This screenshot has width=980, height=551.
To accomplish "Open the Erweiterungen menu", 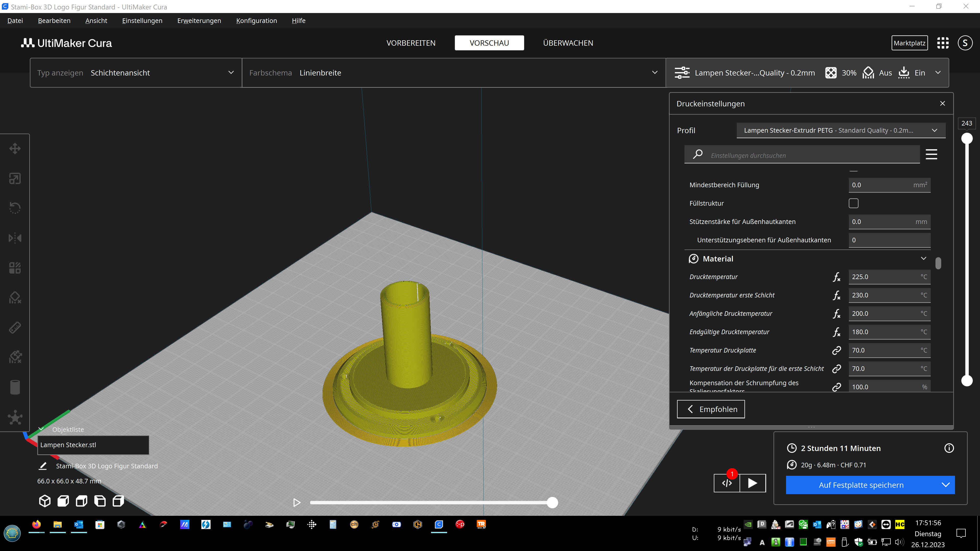I will click(199, 20).
